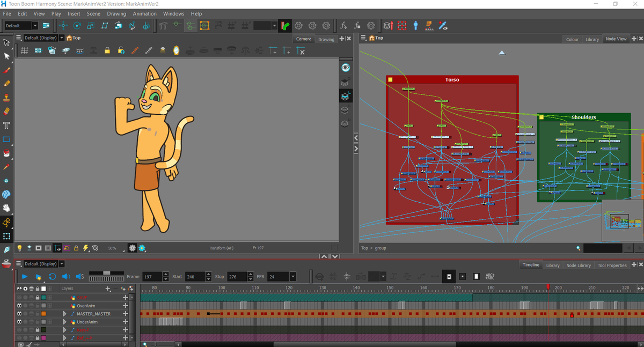
Task: Pick the Rectangle shape tool
Action: [7, 139]
